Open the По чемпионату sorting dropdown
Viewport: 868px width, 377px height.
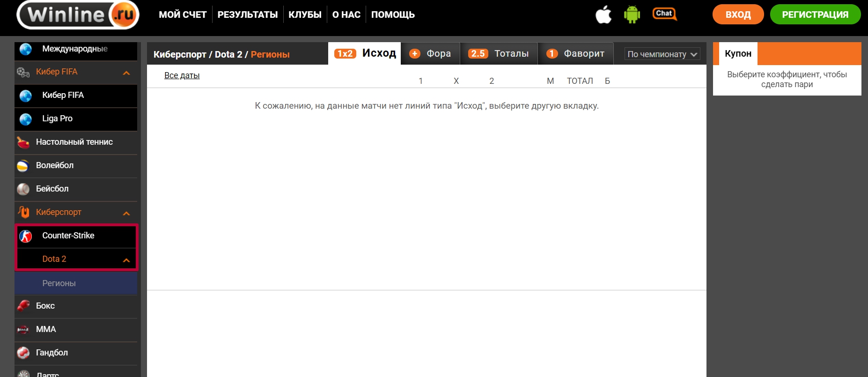coord(662,54)
